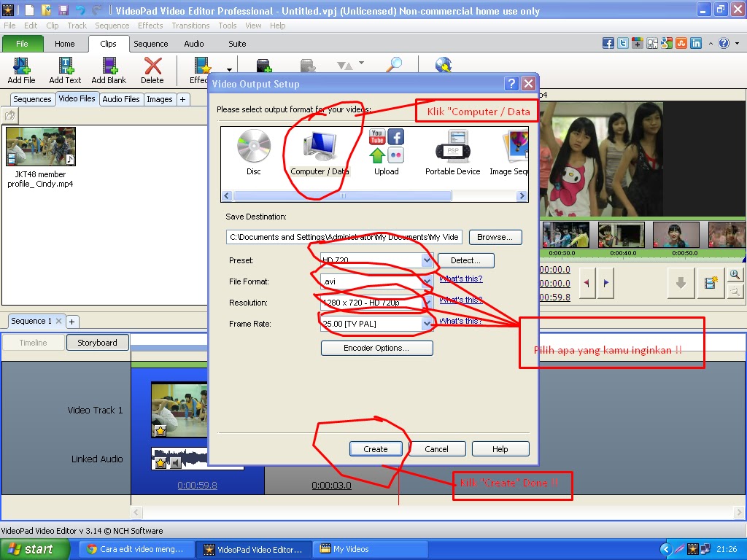Click the speaker icon on linked audio clip
This screenshot has height=560, width=747.
[x=176, y=463]
